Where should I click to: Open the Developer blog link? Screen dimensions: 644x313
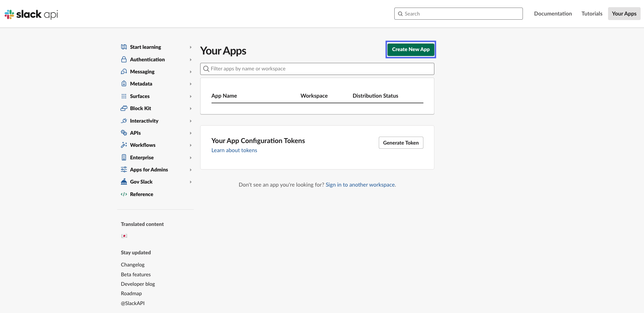pos(138,284)
